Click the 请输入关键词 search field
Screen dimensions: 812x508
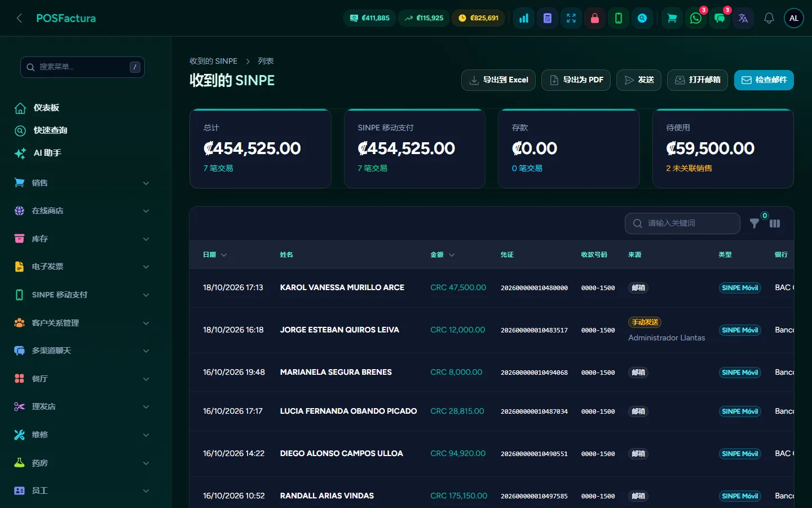[682, 224]
